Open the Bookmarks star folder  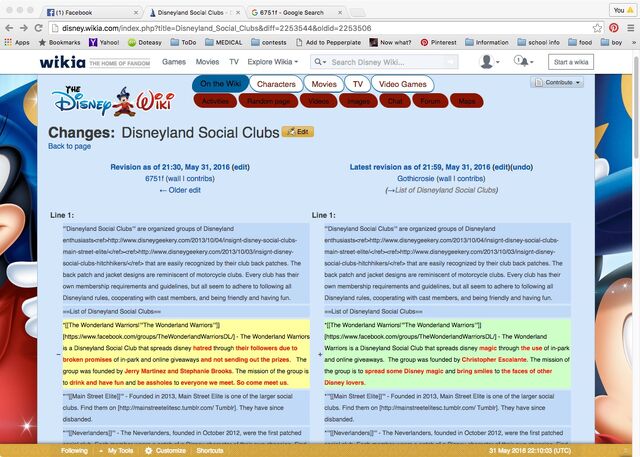pos(59,42)
